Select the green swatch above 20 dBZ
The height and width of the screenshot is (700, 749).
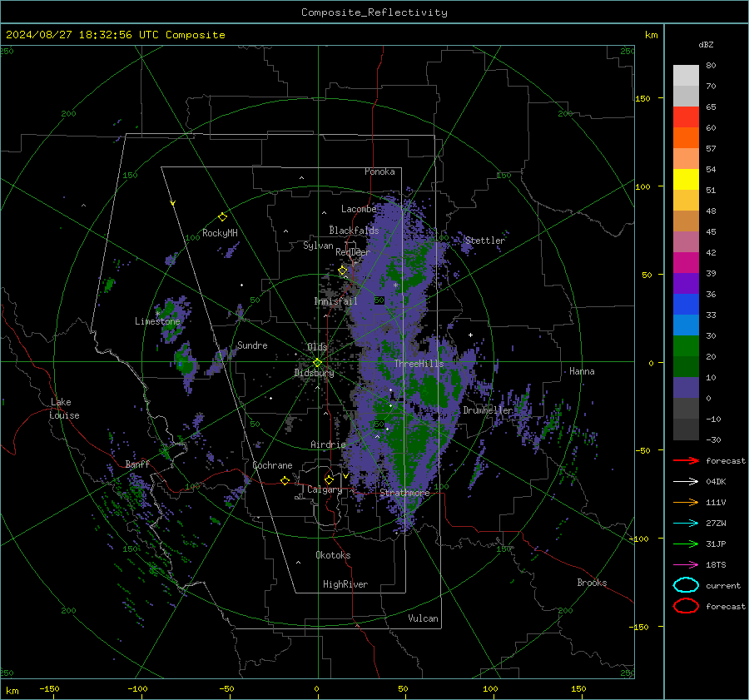(686, 346)
